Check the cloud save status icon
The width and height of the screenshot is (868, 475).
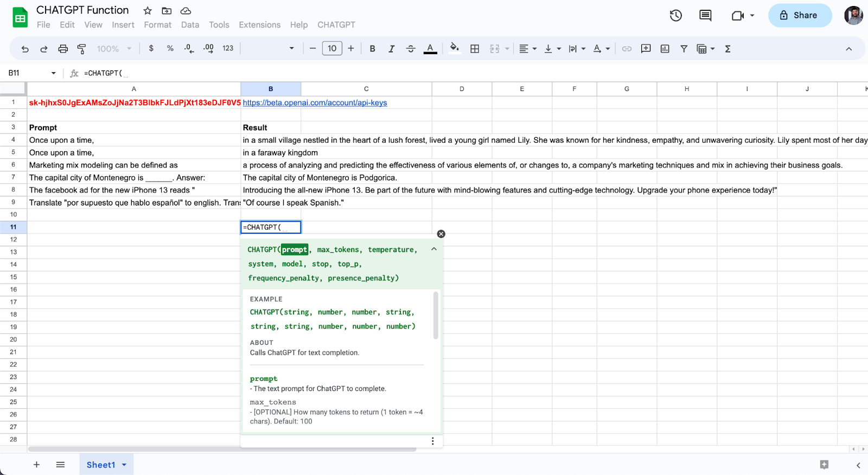tap(186, 11)
